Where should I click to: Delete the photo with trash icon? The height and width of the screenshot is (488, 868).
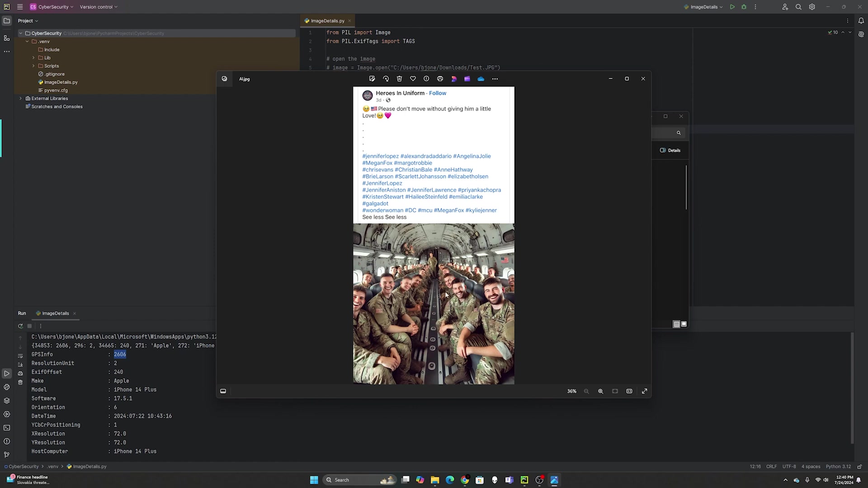click(399, 79)
